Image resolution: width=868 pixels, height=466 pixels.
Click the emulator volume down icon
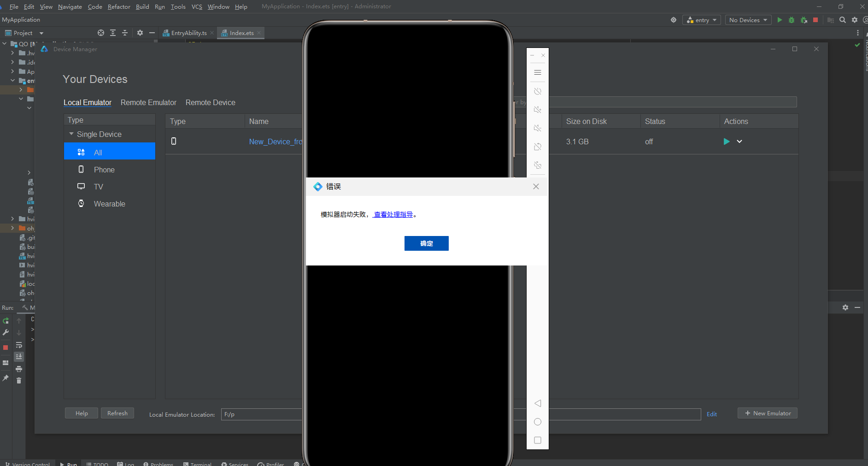pyautogui.click(x=538, y=128)
